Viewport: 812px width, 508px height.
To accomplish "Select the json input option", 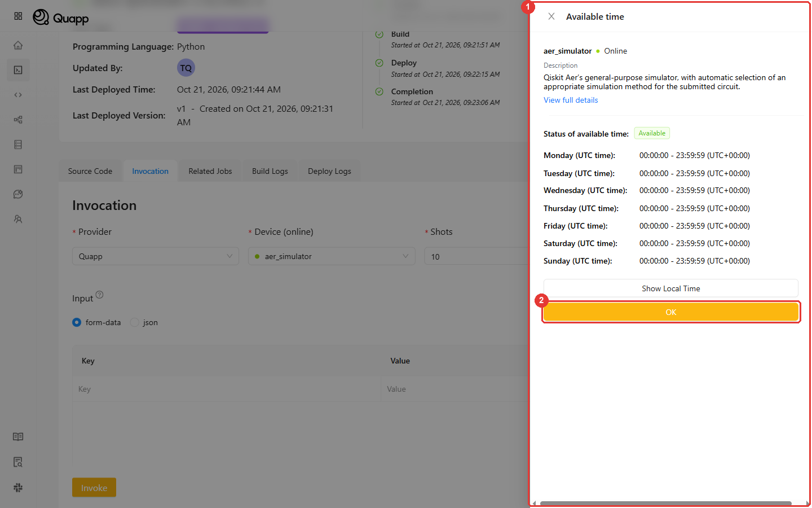I will 144,322.
